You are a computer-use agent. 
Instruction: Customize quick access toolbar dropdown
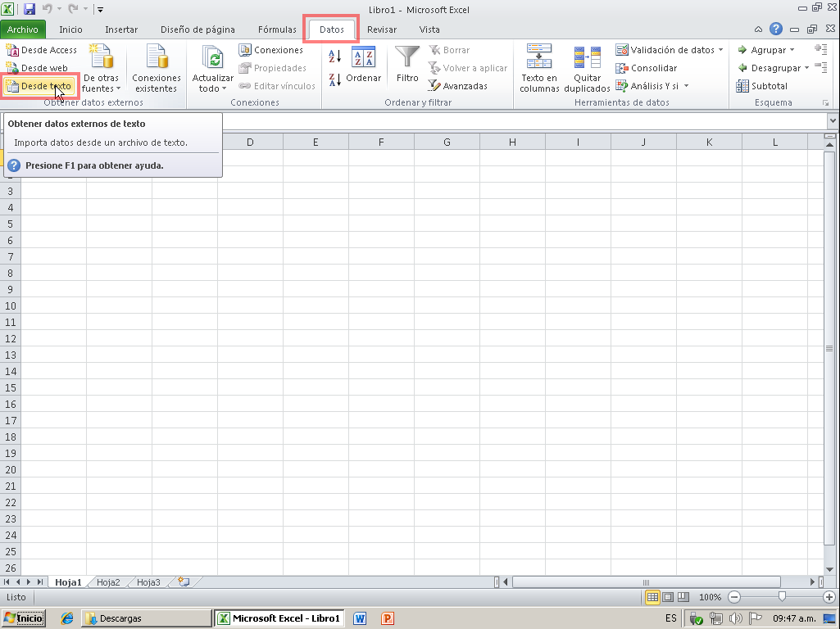pyautogui.click(x=100, y=10)
